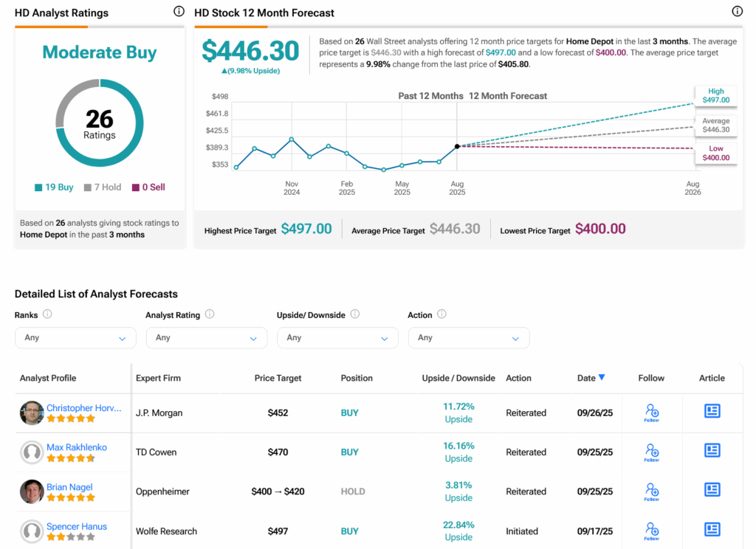The image size is (756, 549).
Task: Click info icon next to Upside/ Downside filter
Action: click(354, 314)
